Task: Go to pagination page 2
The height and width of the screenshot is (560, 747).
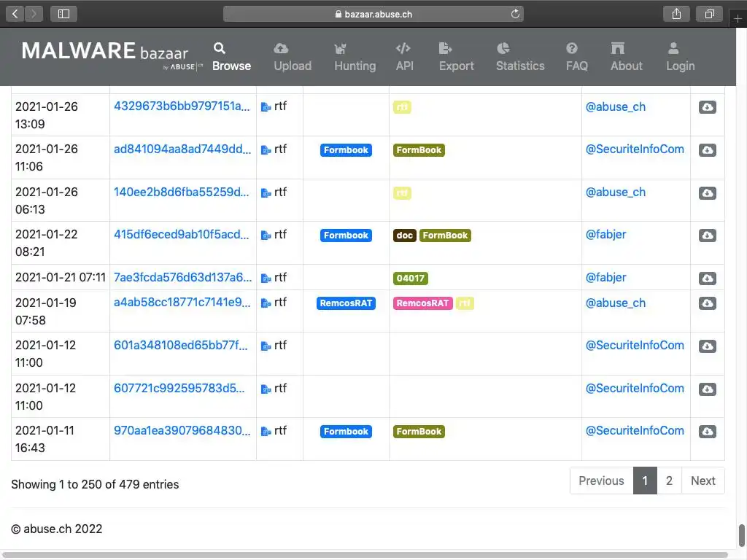Action: [x=669, y=481]
